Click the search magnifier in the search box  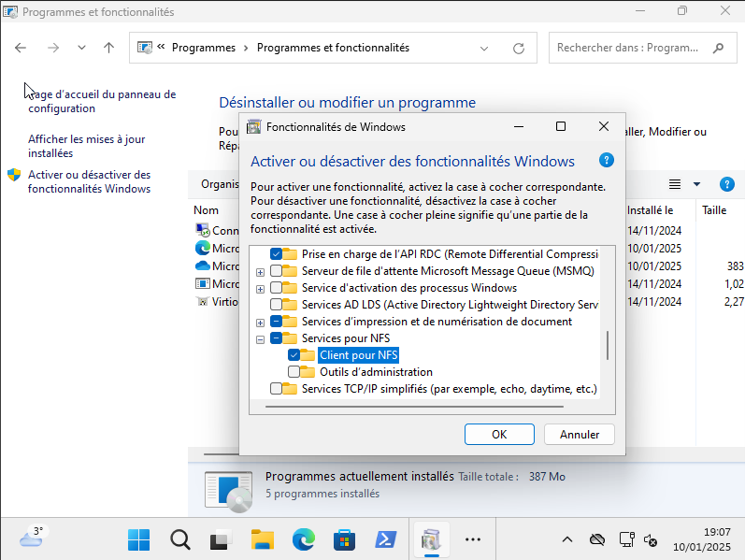coord(719,48)
